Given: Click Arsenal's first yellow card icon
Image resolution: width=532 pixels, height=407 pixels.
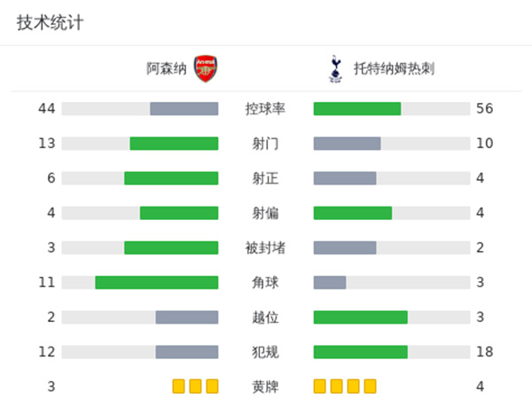Looking at the screenshot, I should [x=178, y=386].
